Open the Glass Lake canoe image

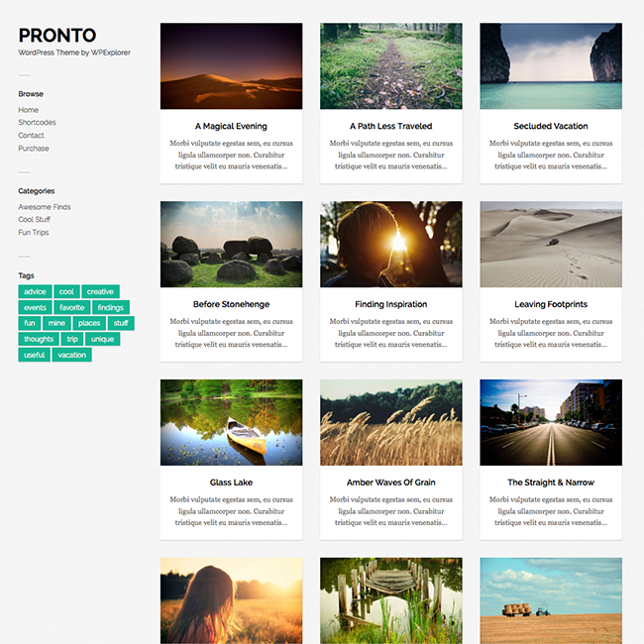click(231, 423)
